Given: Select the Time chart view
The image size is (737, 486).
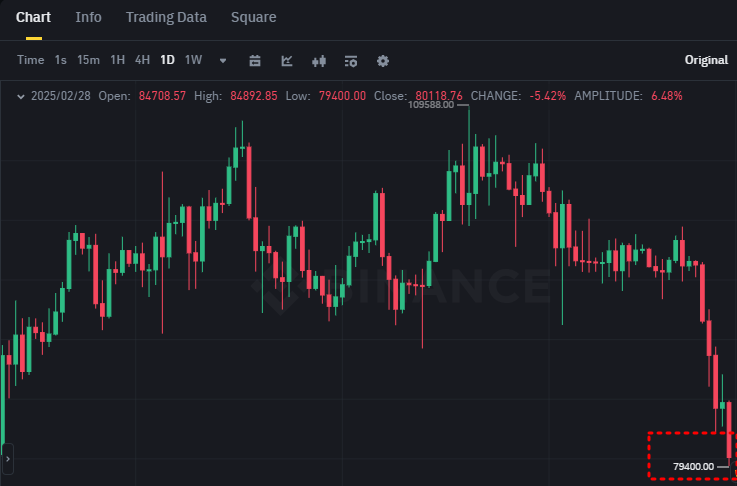Looking at the screenshot, I should [x=31, y=60].
